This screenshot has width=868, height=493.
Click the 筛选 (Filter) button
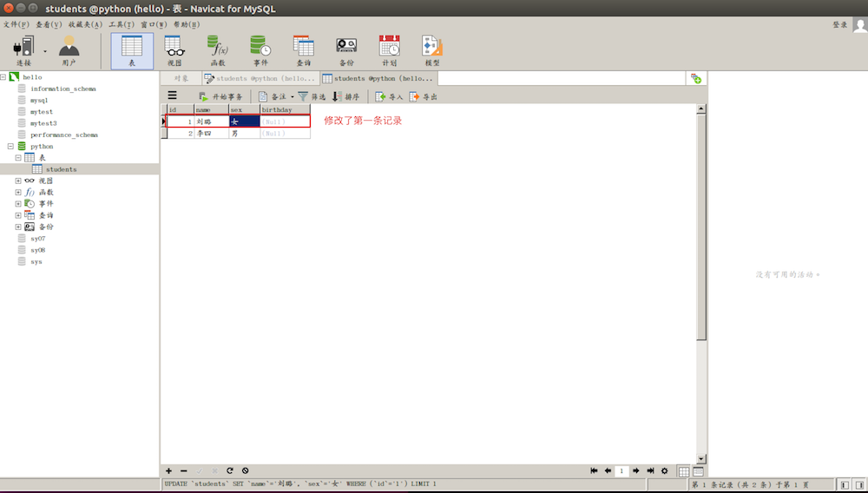[x=312, y=97]
